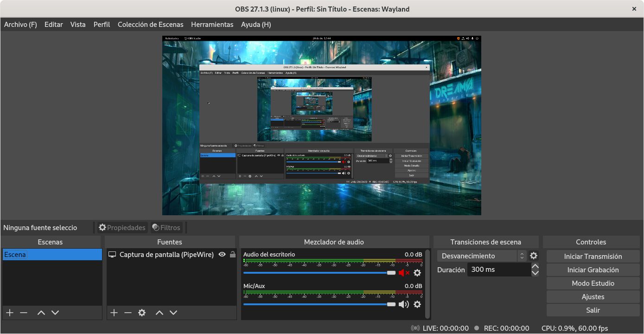
Task: Toggle lock on Captura de pantalla source
Action: 233,254
